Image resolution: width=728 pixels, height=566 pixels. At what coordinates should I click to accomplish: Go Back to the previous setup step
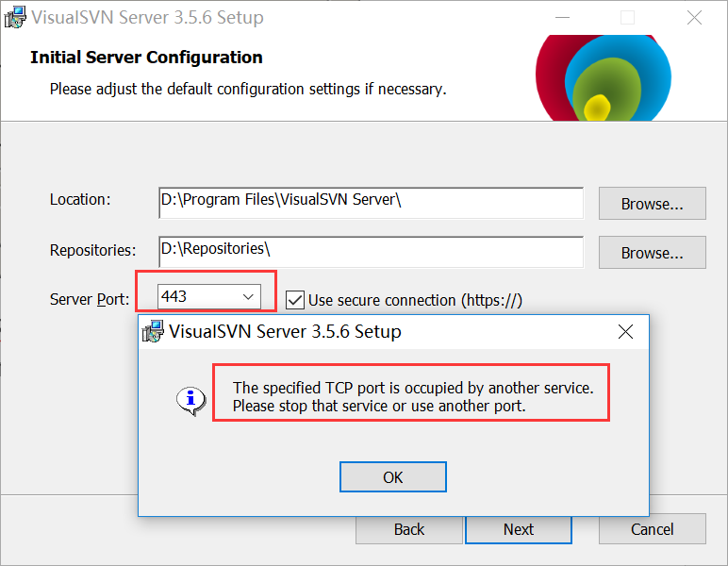[409, 529]
